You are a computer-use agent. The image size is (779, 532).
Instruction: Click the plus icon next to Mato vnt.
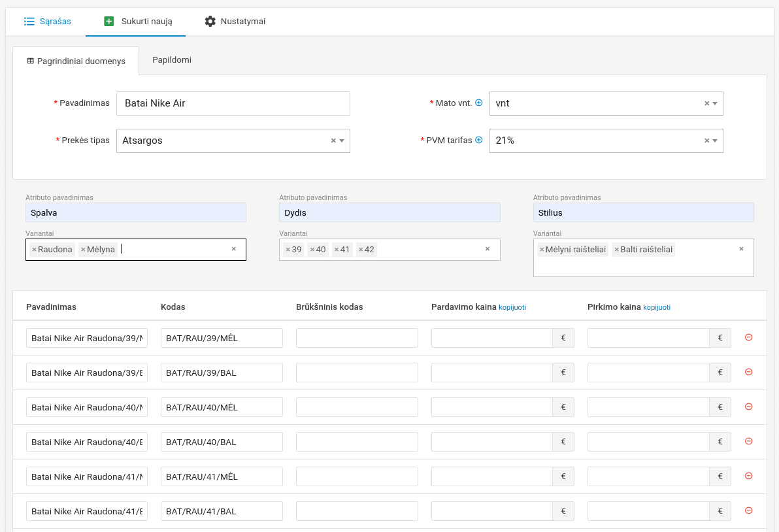[x=478, y=103]
